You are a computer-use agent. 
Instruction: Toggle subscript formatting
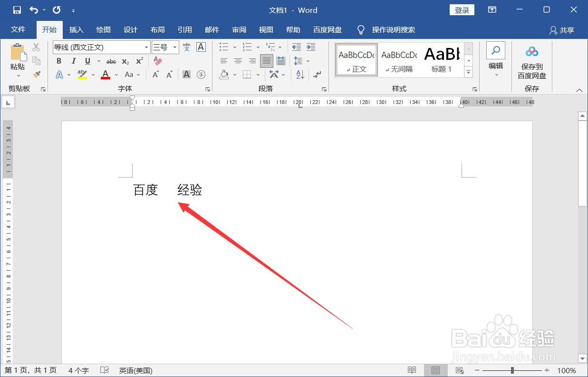(125, 61)
